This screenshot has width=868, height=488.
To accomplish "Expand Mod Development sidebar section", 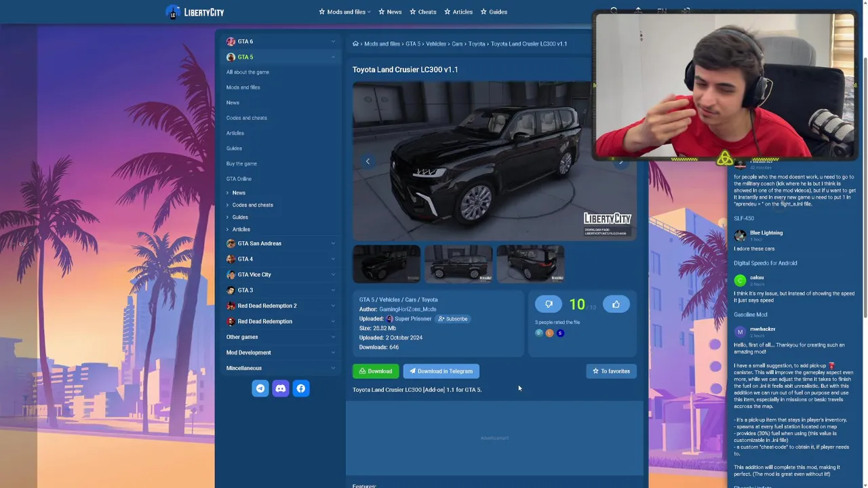I will click(x=333, y=352).
